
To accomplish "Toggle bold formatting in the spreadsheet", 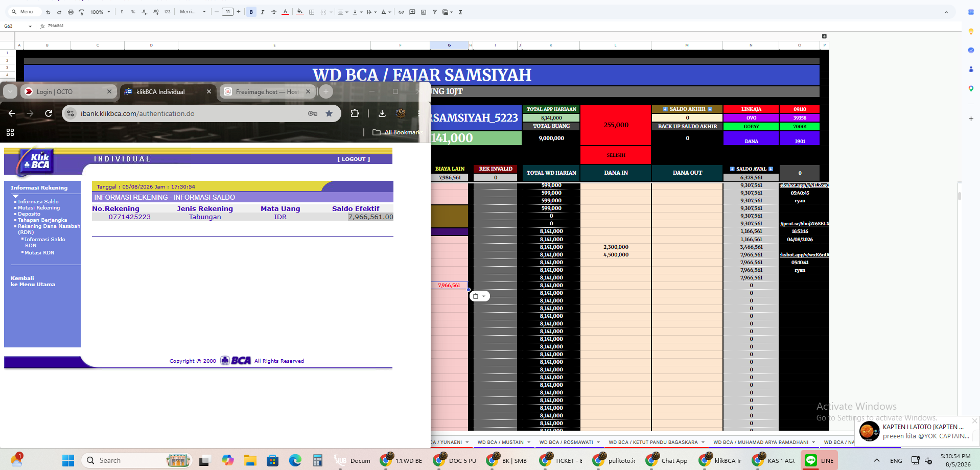I will pyautogui.click(x=251, y=12).
